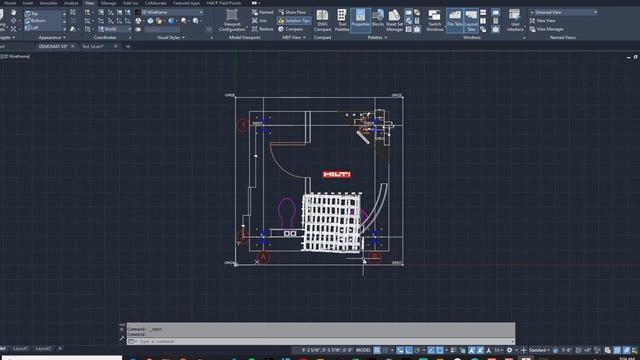Open the annotation scale dropdown in status bar

pyautogui.click(x=499, y=350)
